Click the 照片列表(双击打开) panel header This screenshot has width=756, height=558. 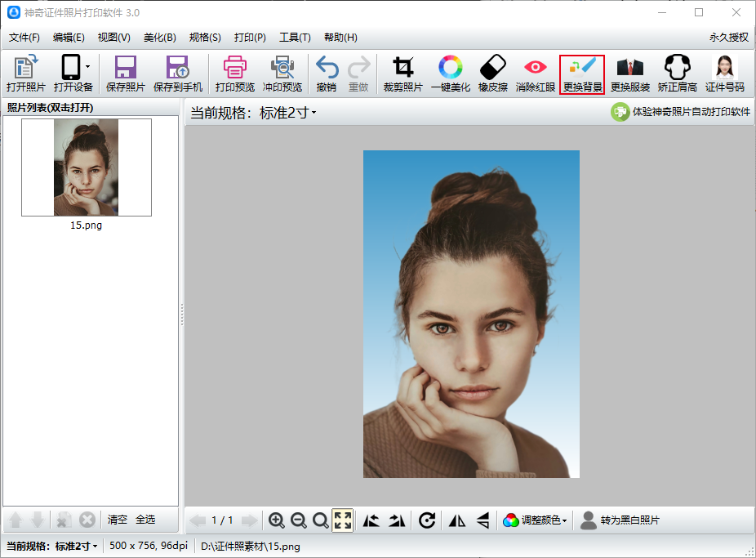(x=50, y=107)
